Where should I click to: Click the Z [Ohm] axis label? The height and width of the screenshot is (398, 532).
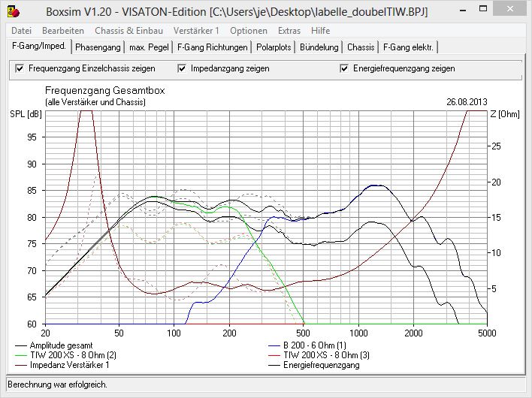(x=505, y=114)
